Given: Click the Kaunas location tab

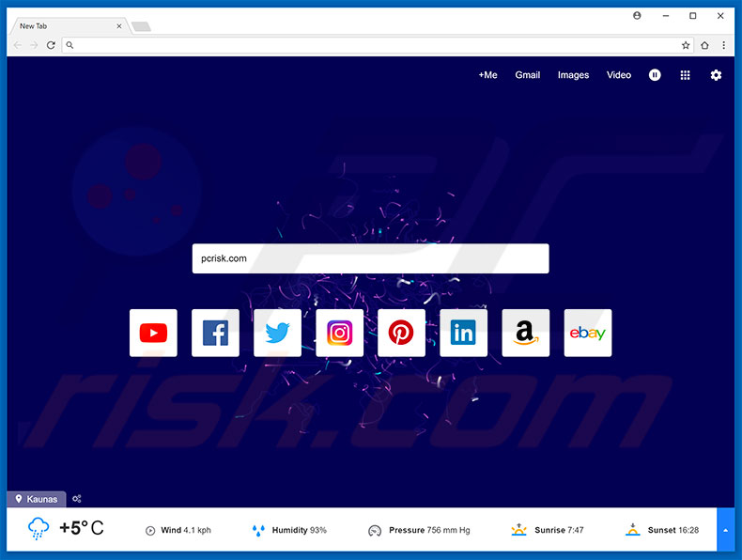Looking at the screenshot, I should 37,499.
